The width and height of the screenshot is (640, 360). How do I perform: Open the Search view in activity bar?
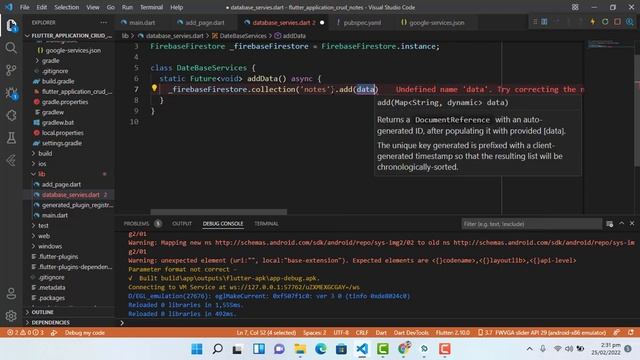(x=11, y=48)
